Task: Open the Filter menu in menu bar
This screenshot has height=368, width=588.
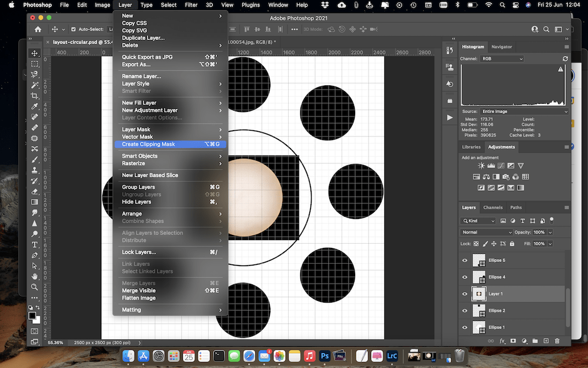Action: (191, 5)
